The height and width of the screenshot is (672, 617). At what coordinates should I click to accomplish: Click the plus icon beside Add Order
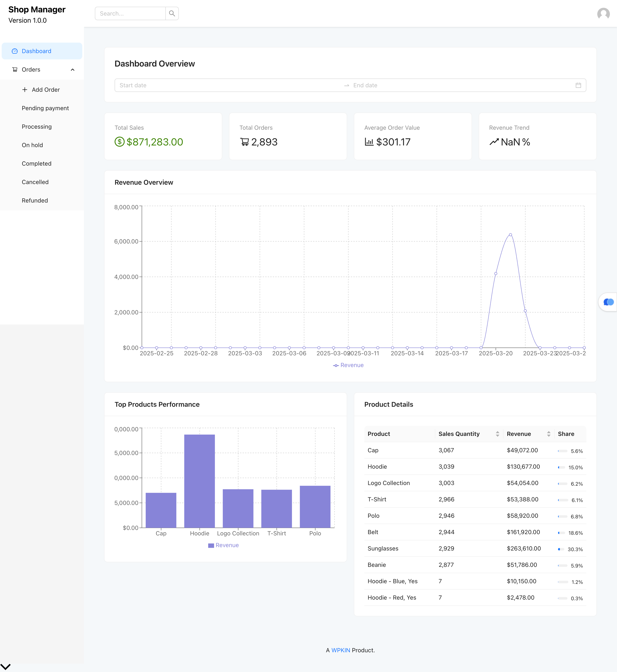click(x=25, y=89)
